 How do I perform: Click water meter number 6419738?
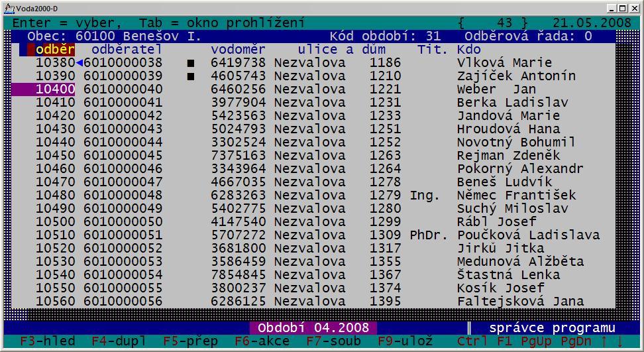click(239, 63)
